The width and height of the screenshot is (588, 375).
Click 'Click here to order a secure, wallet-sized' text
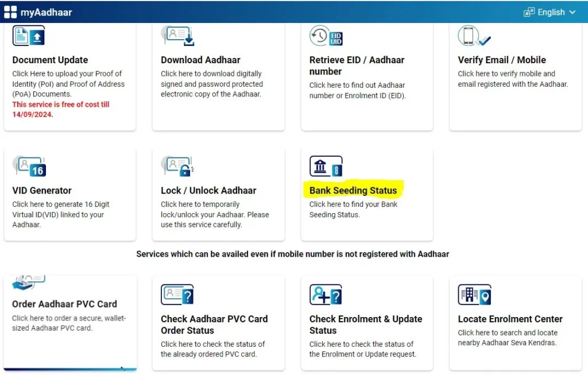(x=69, y=323)
